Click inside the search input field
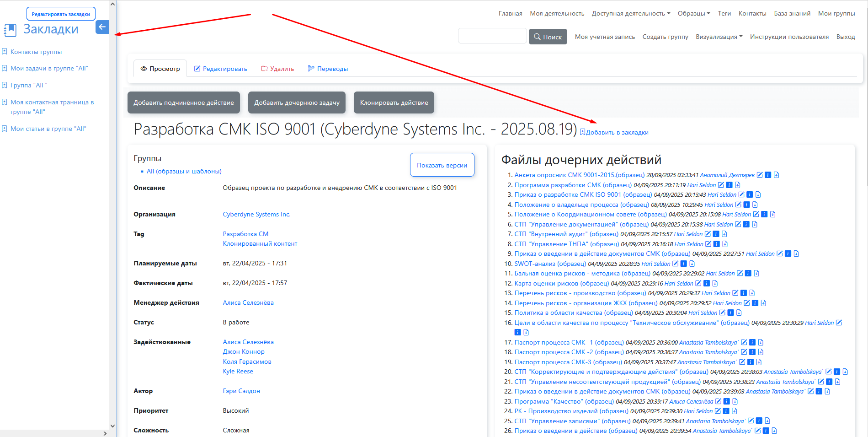The height and width of the screenshot is (437, 868). 492,36
